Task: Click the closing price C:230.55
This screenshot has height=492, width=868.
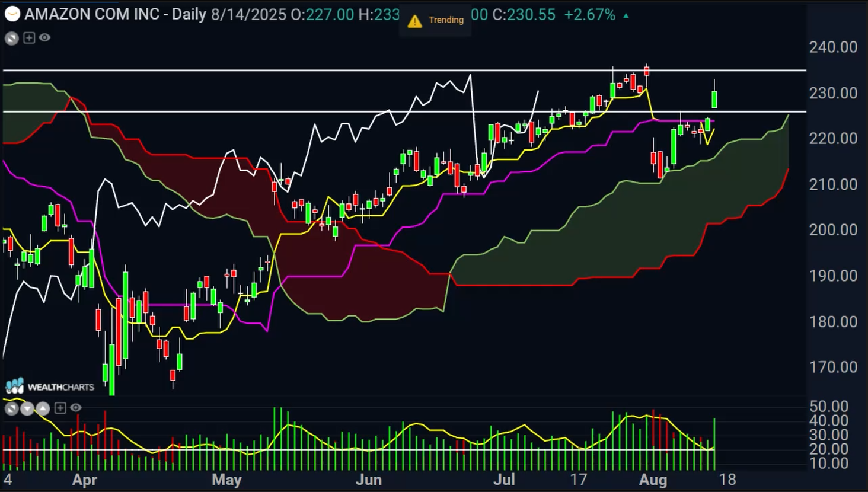Action: pos(524,14)
